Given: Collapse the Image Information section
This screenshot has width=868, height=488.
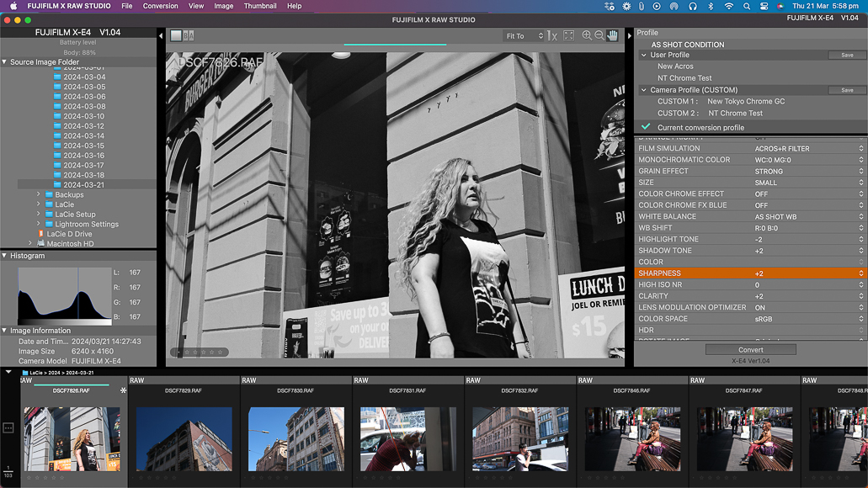Looking at the screenshot, I should (4, 331).
